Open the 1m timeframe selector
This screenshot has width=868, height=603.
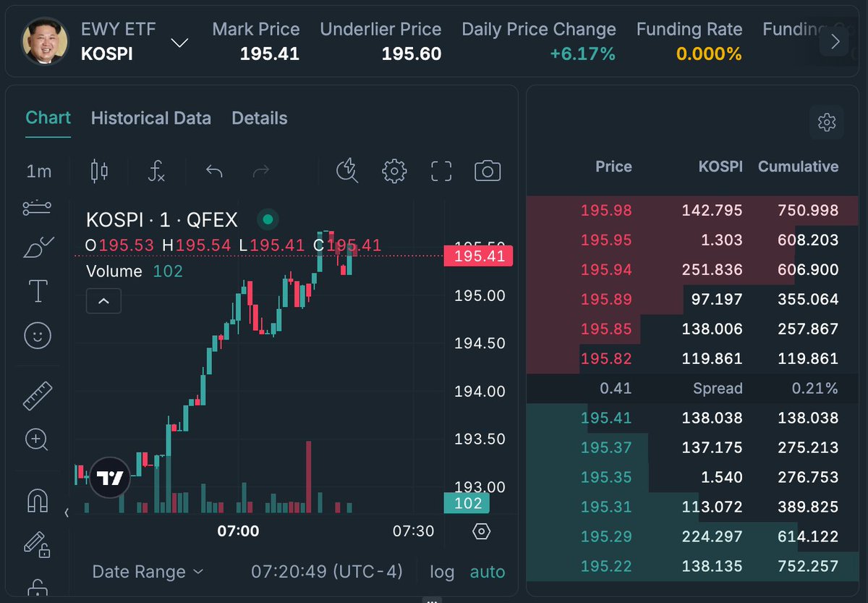(39, 172)
